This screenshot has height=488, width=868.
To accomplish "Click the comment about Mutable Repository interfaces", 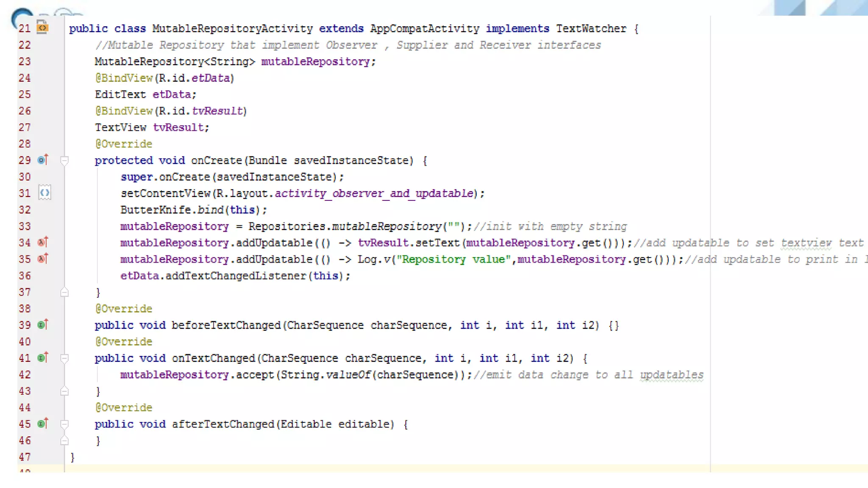I will 348,45.
